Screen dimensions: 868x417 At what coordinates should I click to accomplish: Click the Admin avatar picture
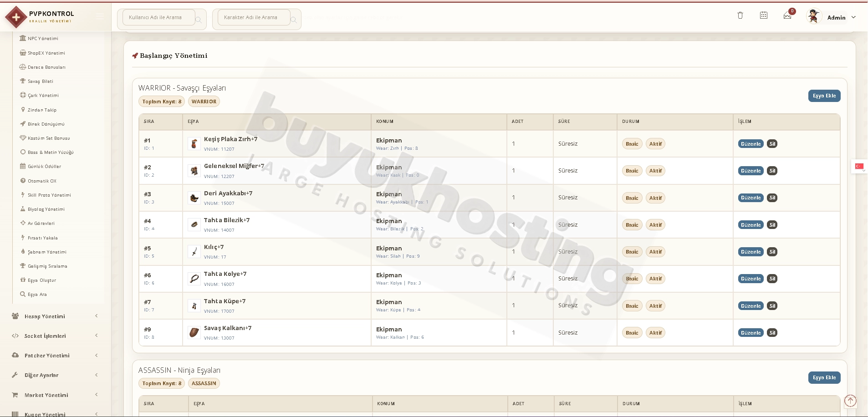pos(814,16)
